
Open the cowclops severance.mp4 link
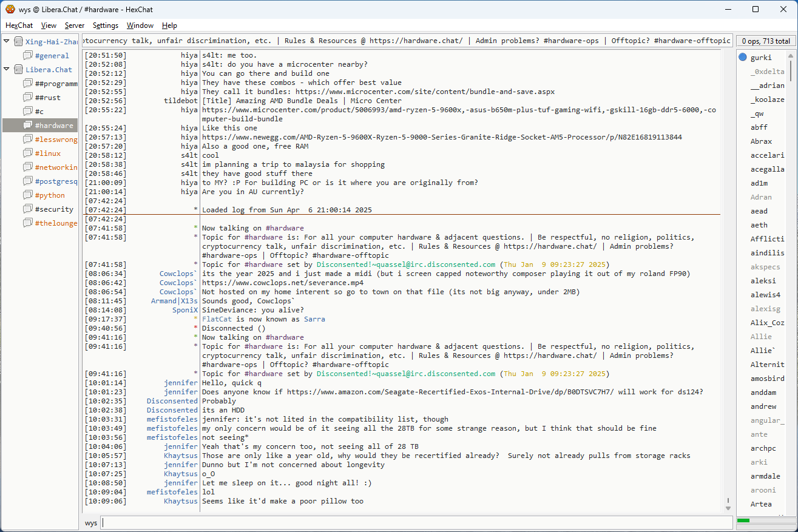283,283
